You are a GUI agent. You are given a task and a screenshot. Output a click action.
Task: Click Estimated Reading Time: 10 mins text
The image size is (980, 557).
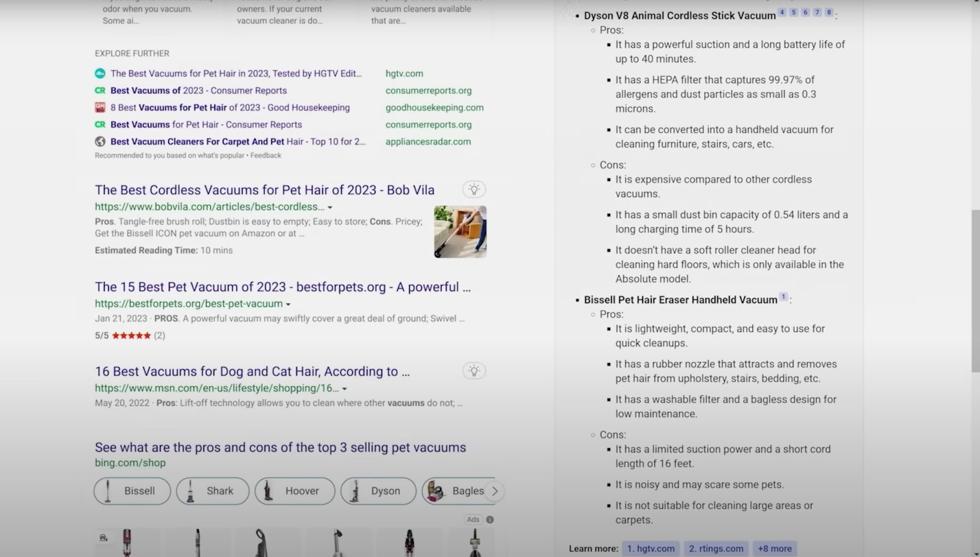[164, 250]
